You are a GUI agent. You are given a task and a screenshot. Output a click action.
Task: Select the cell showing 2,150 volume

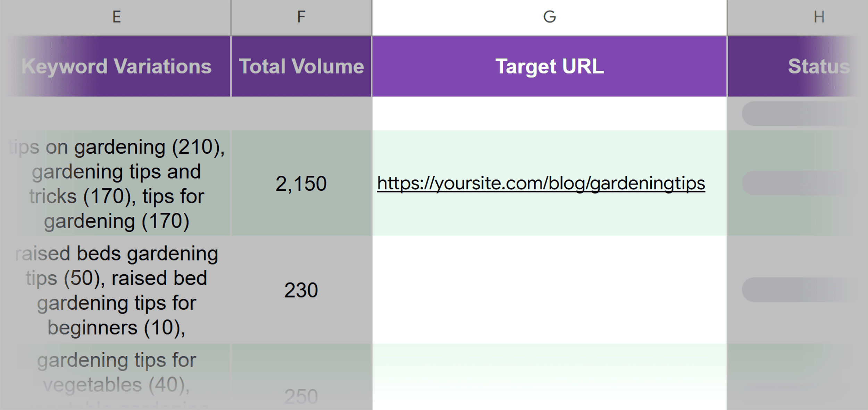(x=301, y=183)
